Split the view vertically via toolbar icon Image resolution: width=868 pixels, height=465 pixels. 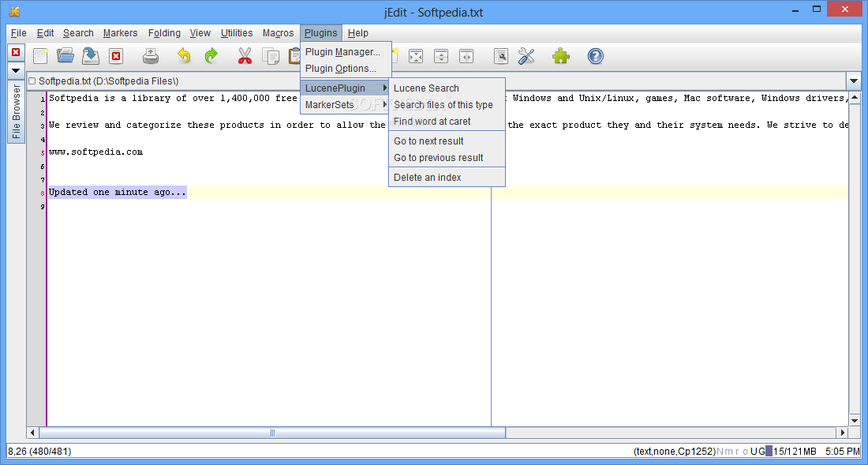click(x=466, y=56)
